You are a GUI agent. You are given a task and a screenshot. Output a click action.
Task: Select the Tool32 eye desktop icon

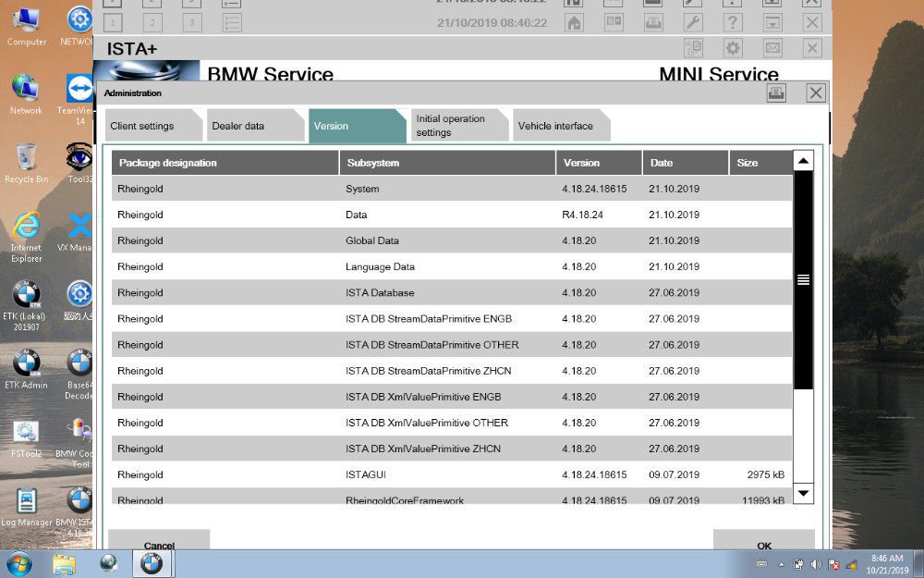tap(79, 164)
